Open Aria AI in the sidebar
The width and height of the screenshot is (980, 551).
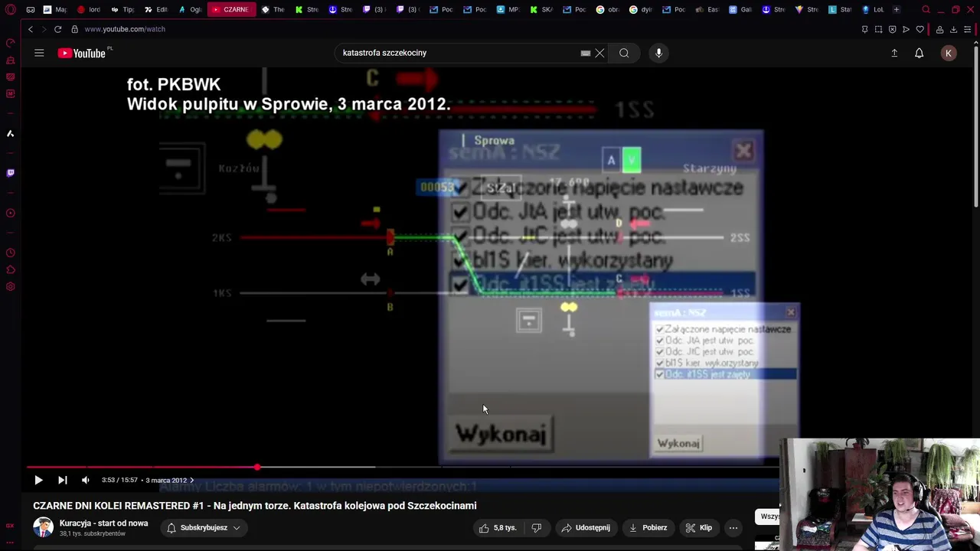(x=10, y=134)
